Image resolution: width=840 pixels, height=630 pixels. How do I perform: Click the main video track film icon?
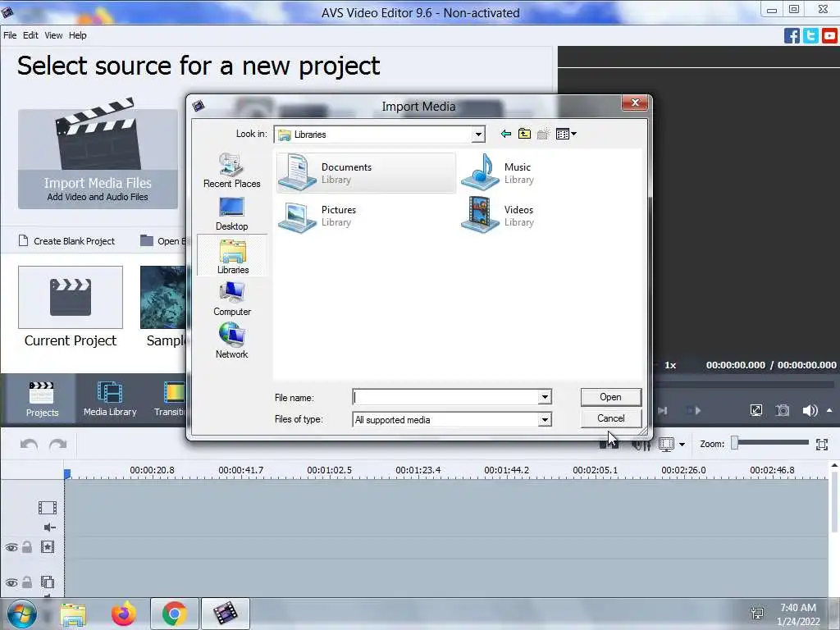[47, 507]
